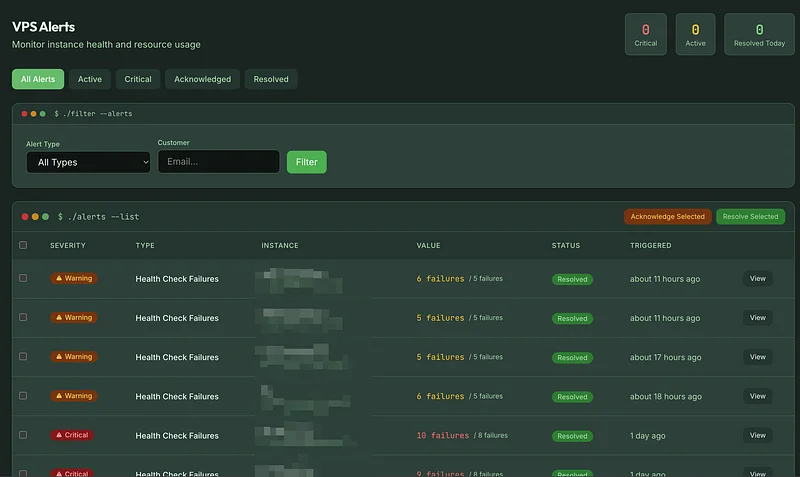
Task: Click Acknowledge Selected button
Action: tap(667, 216)
